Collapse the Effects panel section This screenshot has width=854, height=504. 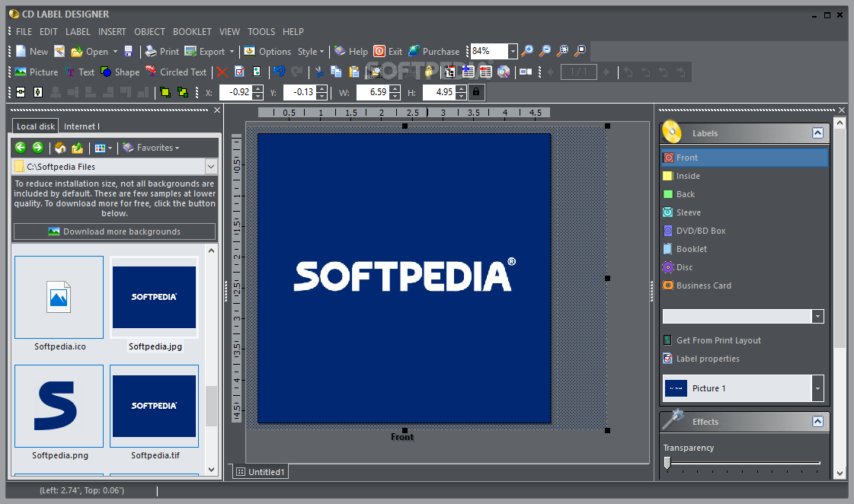(817, 421)
